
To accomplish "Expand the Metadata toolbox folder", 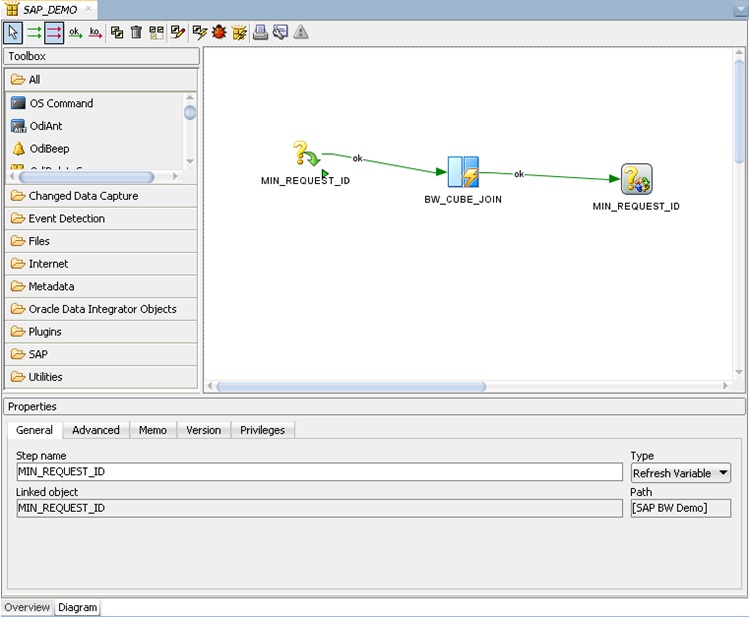I will click(101, 286).
